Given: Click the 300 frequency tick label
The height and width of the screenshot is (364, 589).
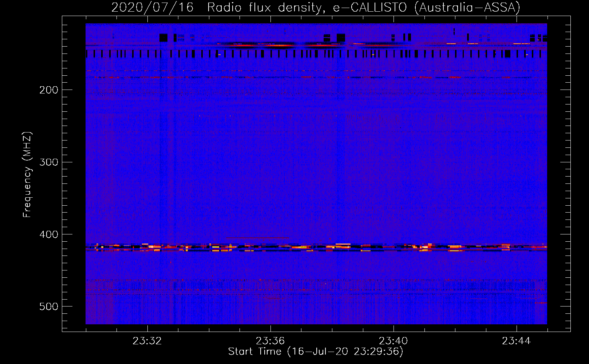Looking at the screenshot, I should click(x=49, y=162).
